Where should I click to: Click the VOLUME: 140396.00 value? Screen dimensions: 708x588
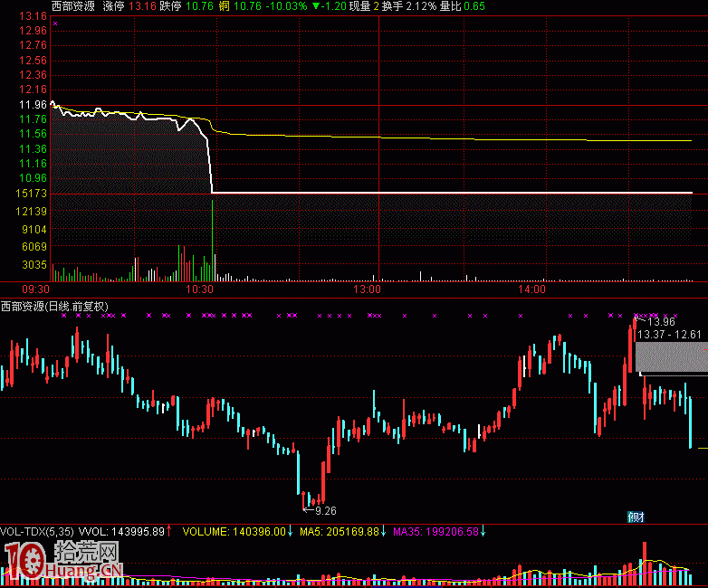click(234, 532)
